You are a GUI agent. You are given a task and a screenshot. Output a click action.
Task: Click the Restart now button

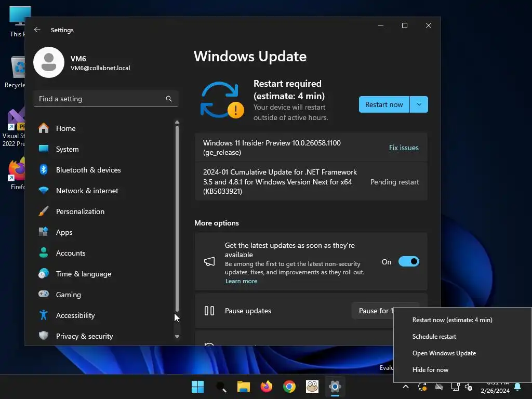(x=384, y=104)
